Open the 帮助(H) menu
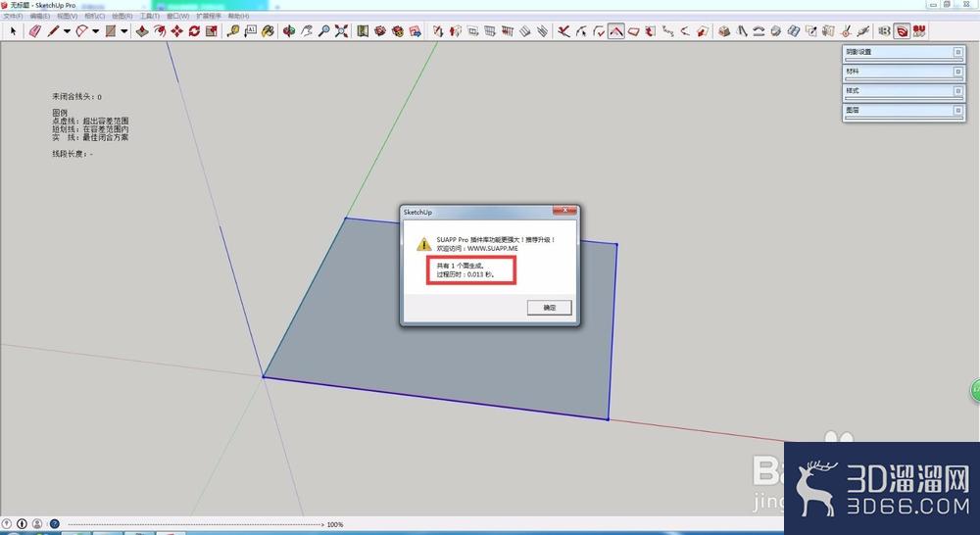980x535 pixels. point(239,16)
